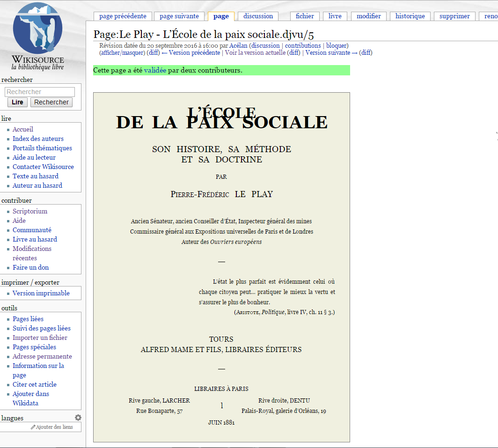
Task: Click the supprimer tab
Action: pyautogui.click(x=454, y=16)
